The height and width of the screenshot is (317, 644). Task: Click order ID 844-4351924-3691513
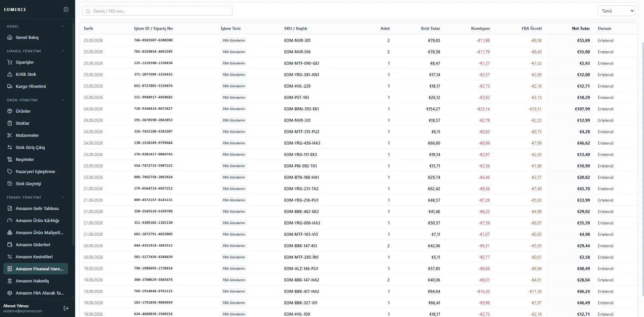(x=153, y=246)
